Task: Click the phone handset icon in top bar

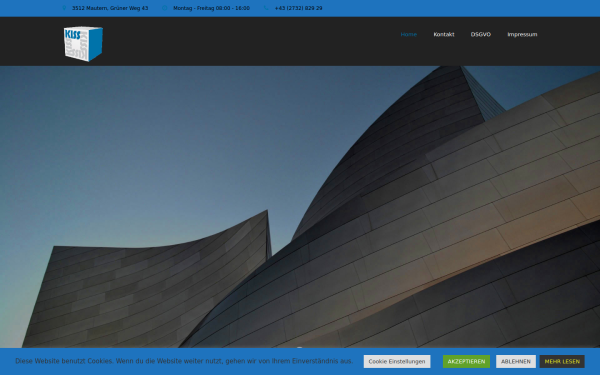Action: 266,8
